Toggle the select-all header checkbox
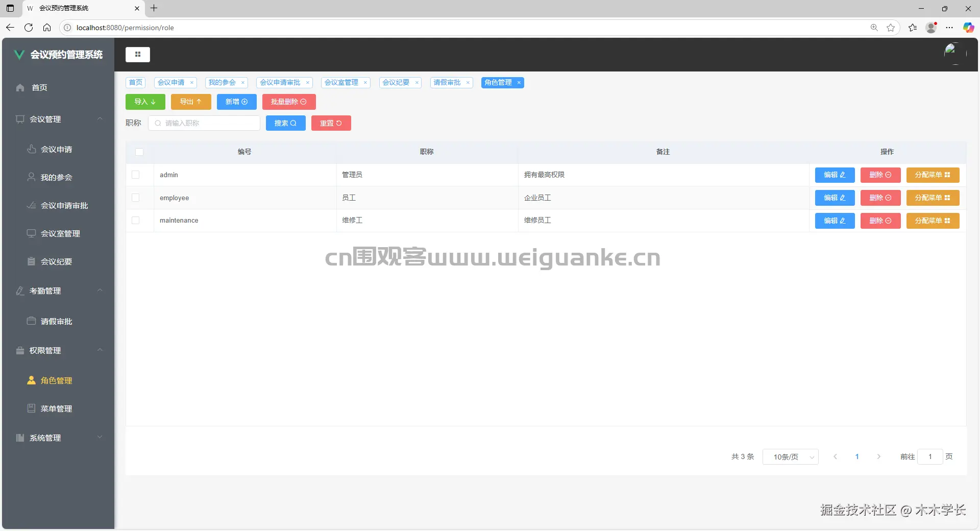The height and width of the screenshot is (531, 980). (x=139, y=152)
